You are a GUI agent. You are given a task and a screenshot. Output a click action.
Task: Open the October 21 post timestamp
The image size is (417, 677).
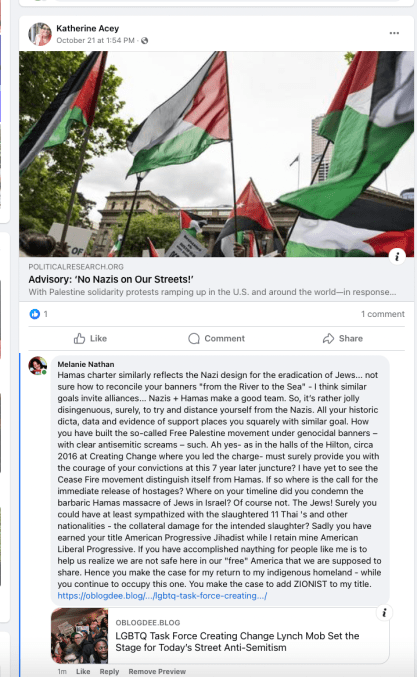[95, 41]
